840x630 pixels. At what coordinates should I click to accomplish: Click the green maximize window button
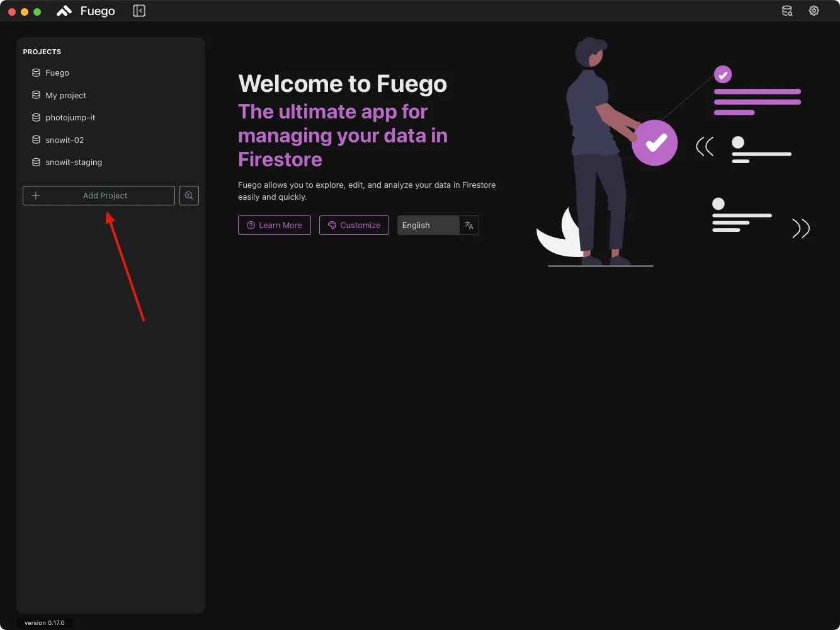tap(37, 11)
